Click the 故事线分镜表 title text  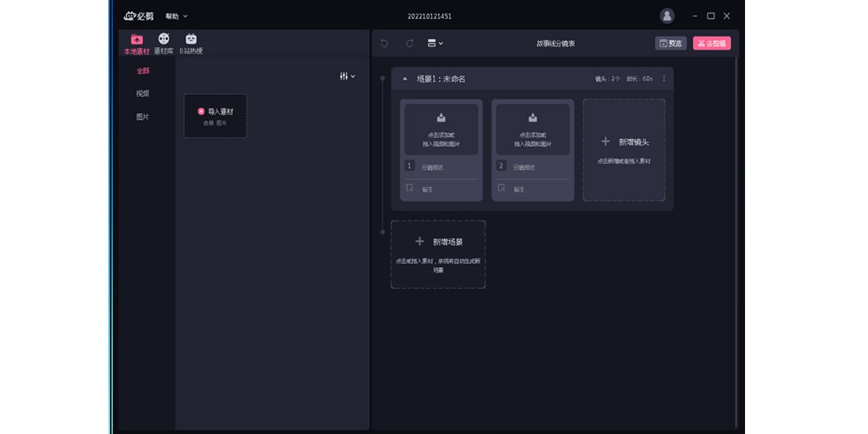point(556,43)
